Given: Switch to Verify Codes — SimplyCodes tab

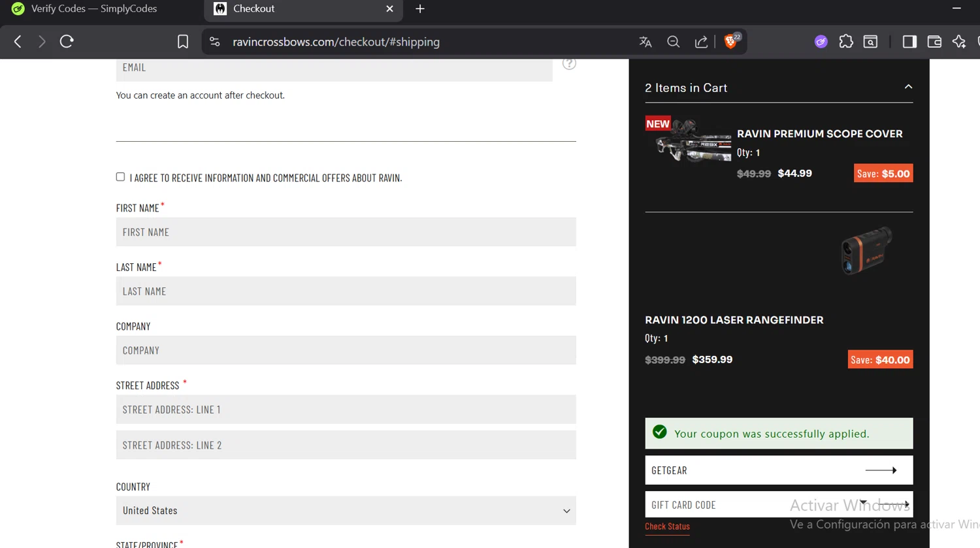Looking at the screenshot, I should coord(93,8).
